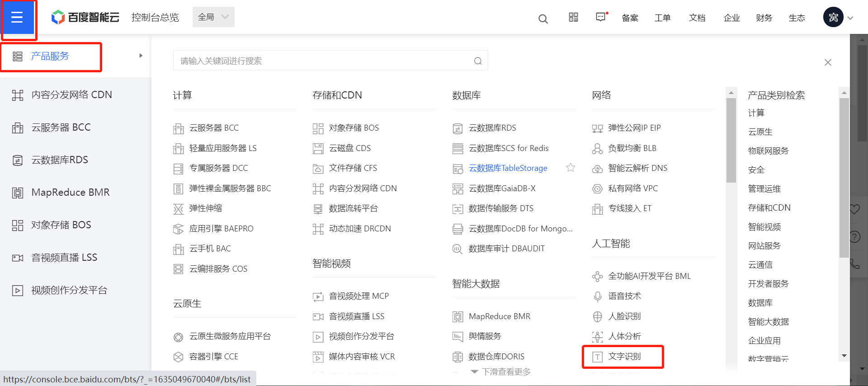Click the Baidu AI Cloud logo

pyautogui.click(x=85, y=18)
